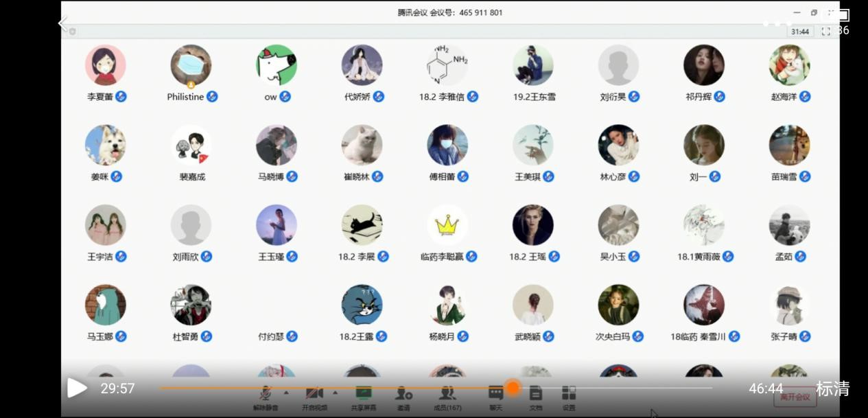Viewport: 868px width, 418px height.
Task: Open the documents icon (文档)
Action: [535, 394]
